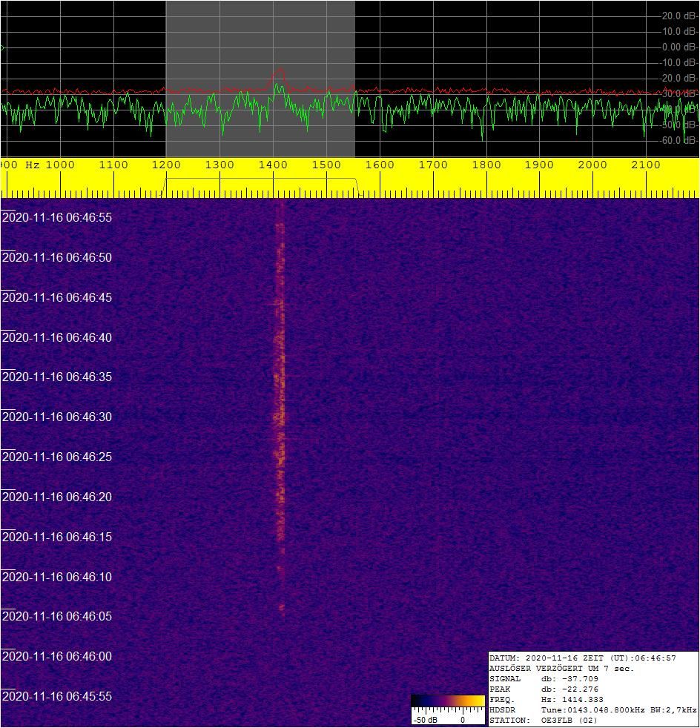
Task: Click the 1200 frequency scale label
Action: pyautogui.click(x=166, y=165)
